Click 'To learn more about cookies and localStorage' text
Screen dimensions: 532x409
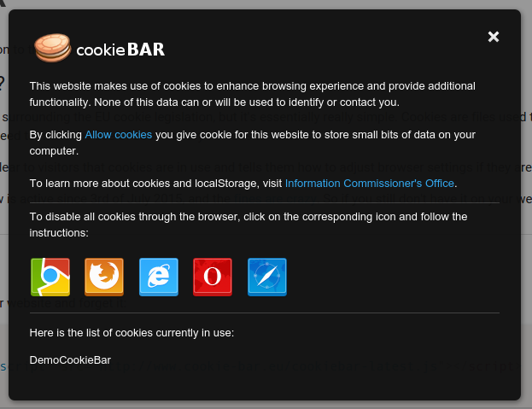click(x=155, y=183)
